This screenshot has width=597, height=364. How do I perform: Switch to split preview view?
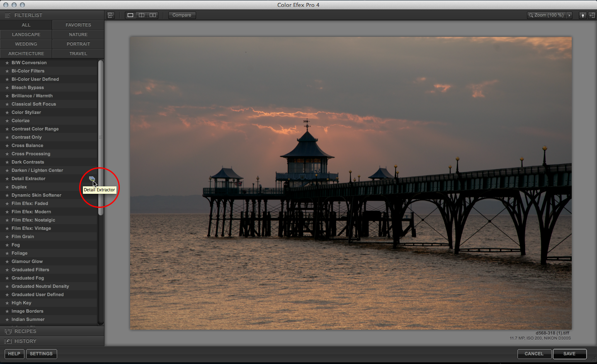click(x=141, y=15)
